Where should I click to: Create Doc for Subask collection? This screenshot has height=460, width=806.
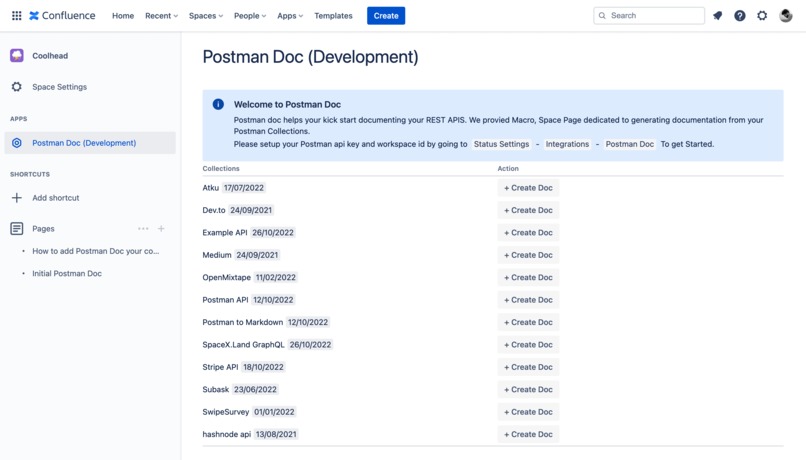click(528, 390)
